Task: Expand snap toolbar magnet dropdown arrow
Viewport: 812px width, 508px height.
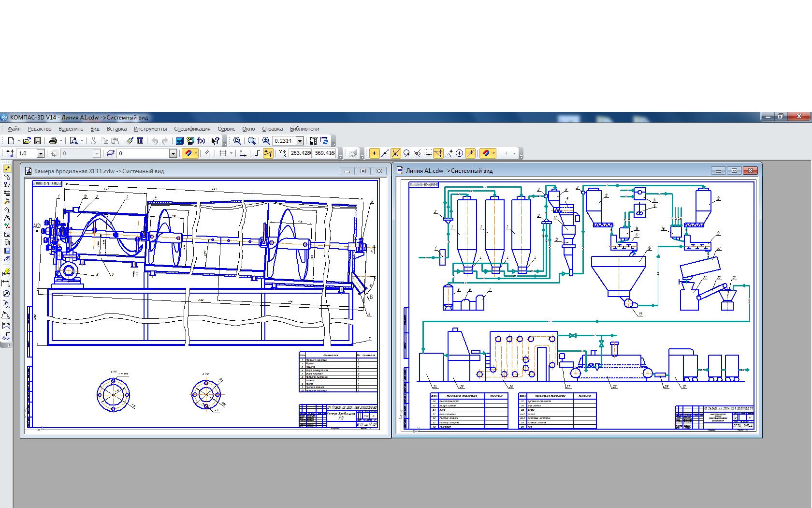Action: [x=493, y=153]
